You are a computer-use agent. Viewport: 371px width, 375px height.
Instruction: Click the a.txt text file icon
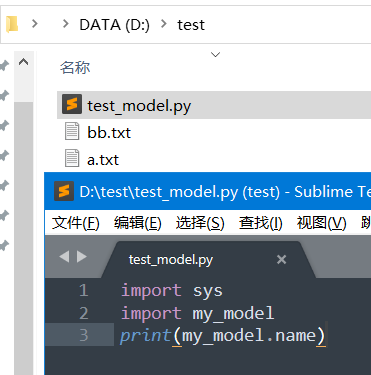72,158
